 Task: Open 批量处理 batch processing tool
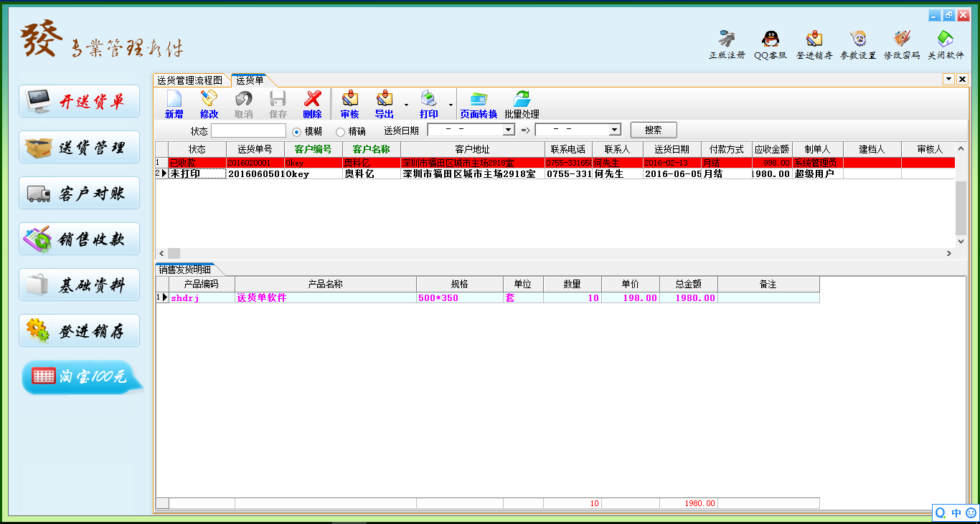(x=522, y=99)
